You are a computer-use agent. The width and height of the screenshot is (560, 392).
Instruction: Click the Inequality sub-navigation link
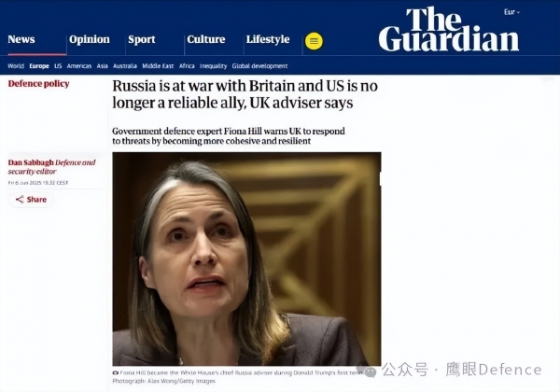point(213,66)
